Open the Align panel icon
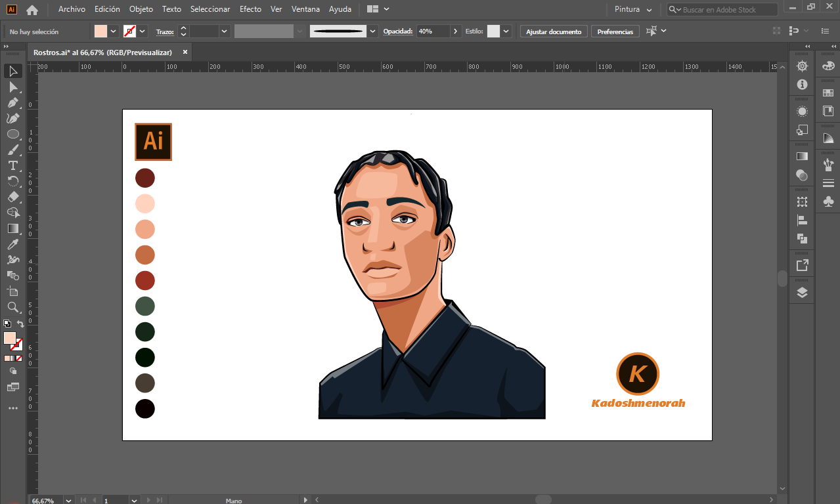840x504 pixels. (x=802, y=220)
